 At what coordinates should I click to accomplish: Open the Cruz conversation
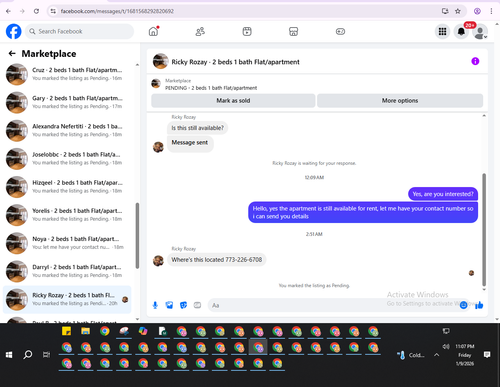67,74
